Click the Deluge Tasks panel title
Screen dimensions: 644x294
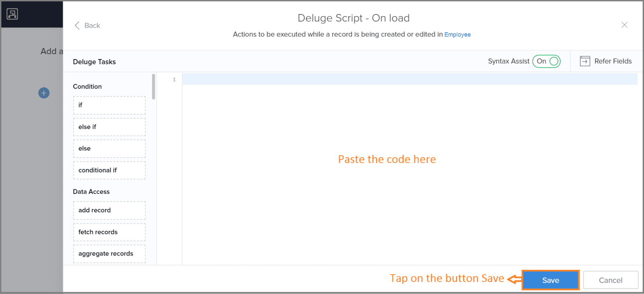point(94,62)
